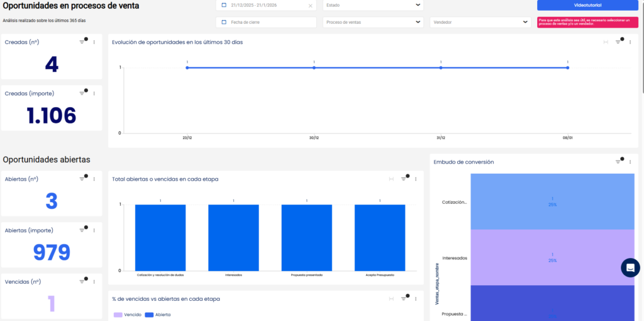Open menu for % de vencidas chart
Image resolution: width=644 pixels, height=321 pixels.
click(416, 298)
